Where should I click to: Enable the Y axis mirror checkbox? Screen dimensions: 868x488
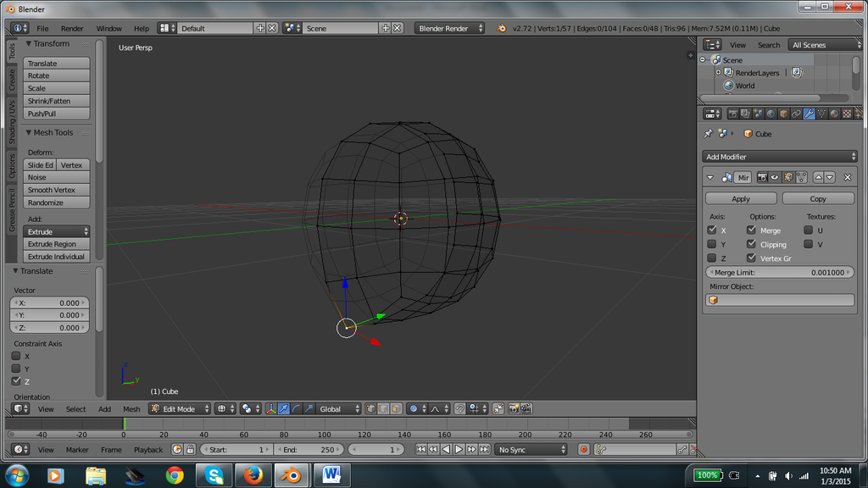pos(712,244)
